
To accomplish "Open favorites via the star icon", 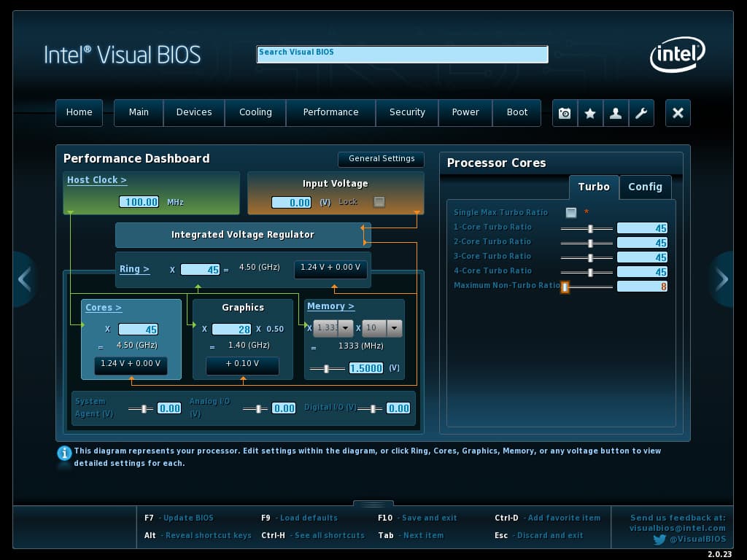I will click(x=590, y=113).
